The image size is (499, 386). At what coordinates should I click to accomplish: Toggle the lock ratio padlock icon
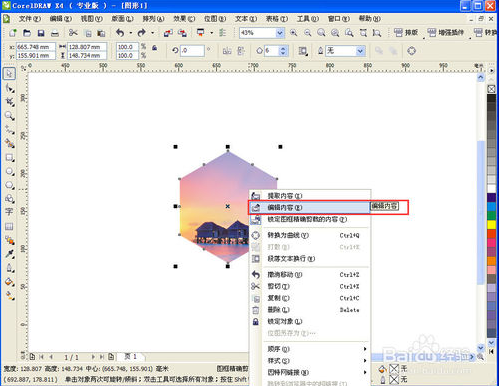pos(155,48)
